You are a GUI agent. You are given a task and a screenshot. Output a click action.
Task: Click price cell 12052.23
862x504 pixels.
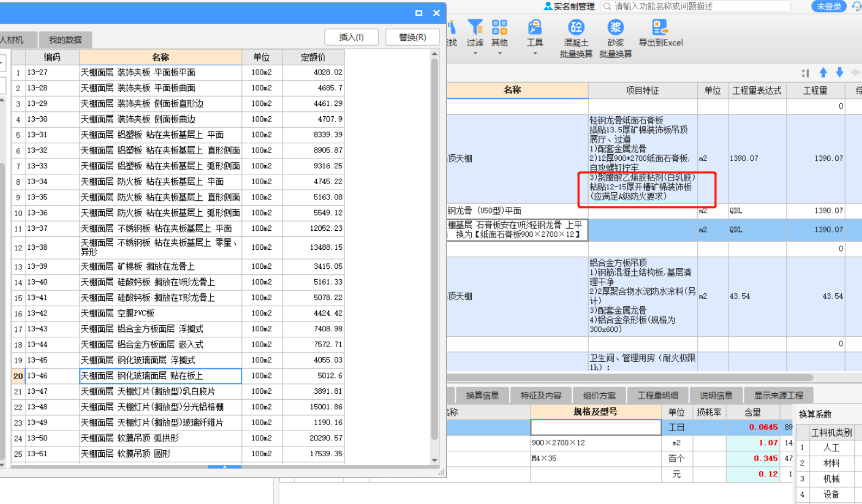point(313,229)
